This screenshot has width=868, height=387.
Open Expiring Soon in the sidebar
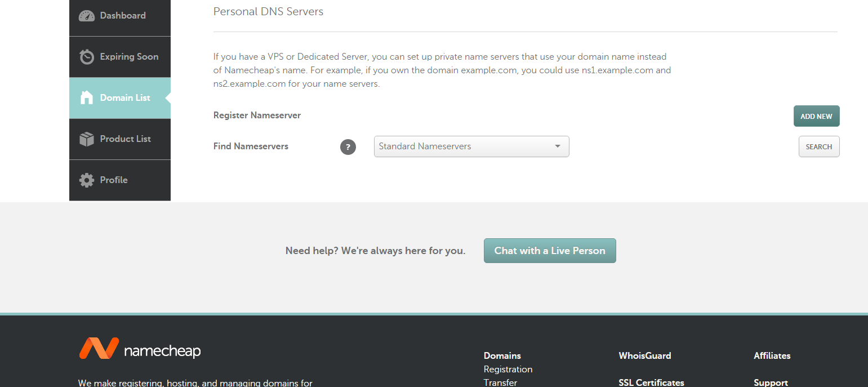point(120,57)
